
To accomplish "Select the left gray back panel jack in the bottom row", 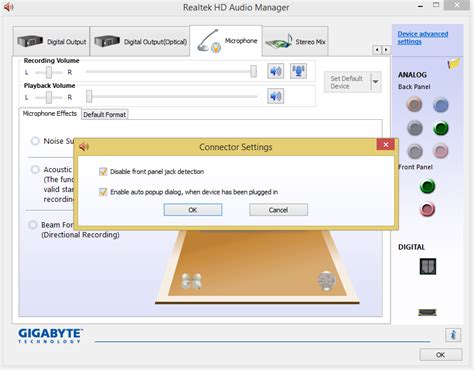I will (415, 151).
